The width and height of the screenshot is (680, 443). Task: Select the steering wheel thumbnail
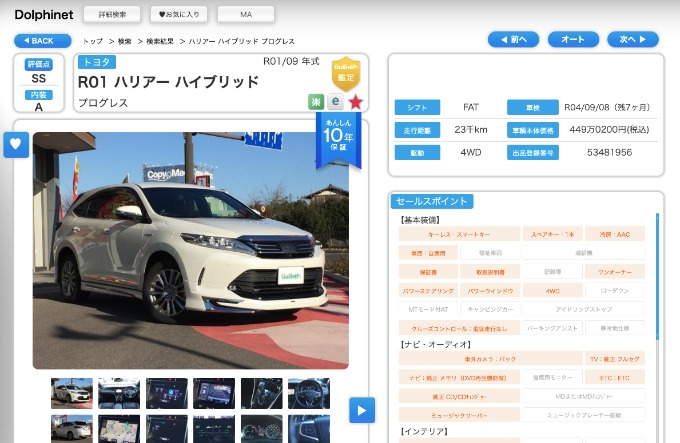pyautogui.click(x=309, y=393)
